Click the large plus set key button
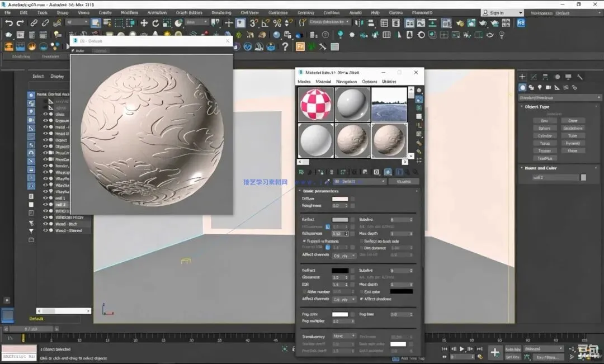The height and width of the screenshot is (364, 604). click(x=494, y=352)
